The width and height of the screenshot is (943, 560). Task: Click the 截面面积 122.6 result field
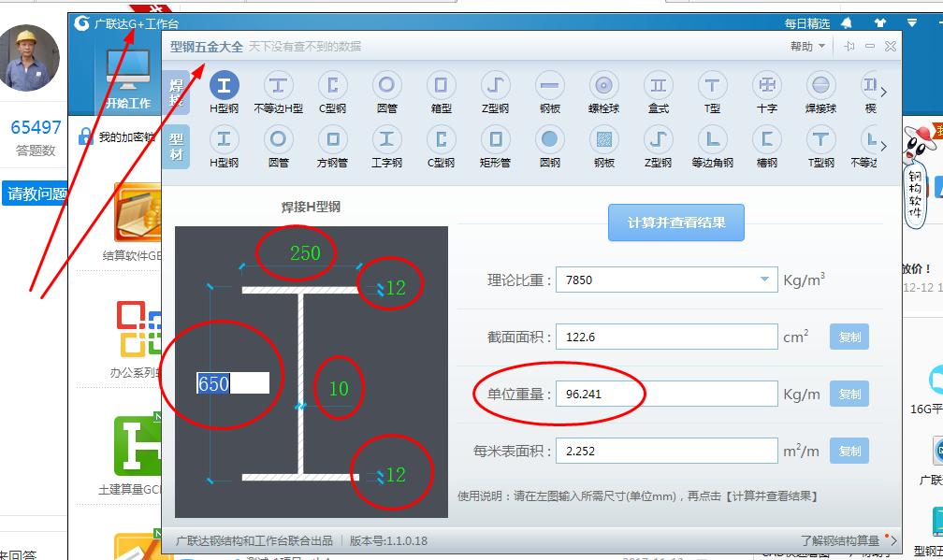666,337
